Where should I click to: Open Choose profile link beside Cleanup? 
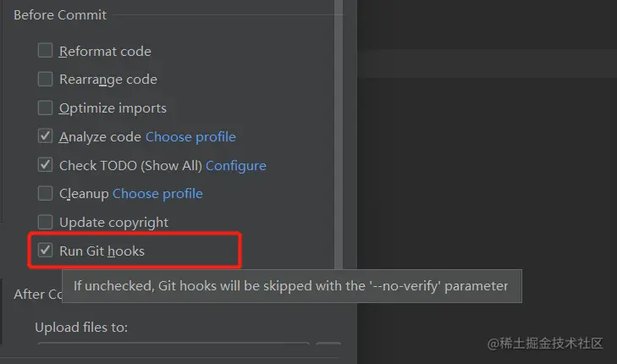(157, 194)
